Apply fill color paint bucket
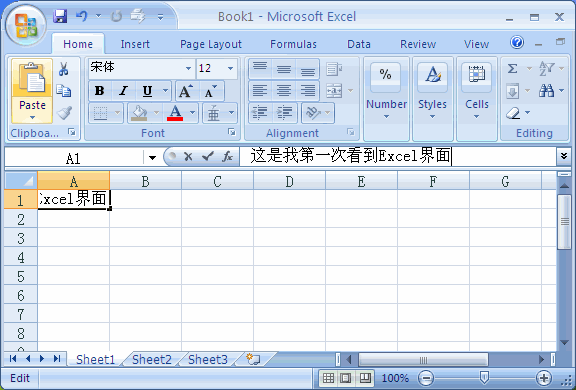576x390 pixels. (139, 113)
